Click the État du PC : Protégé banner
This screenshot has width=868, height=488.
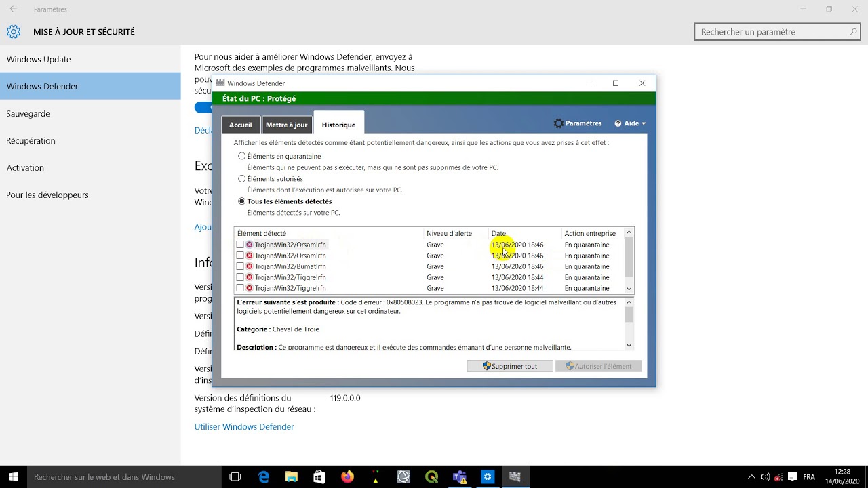tap(434, 99)
